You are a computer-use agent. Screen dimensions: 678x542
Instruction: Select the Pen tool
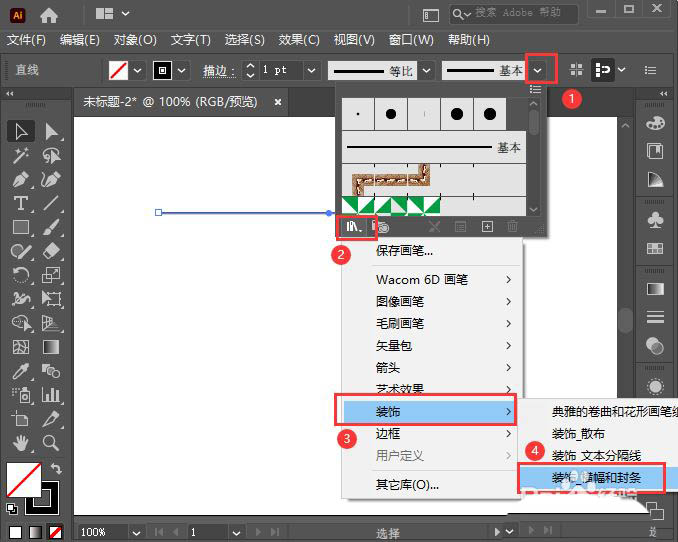click(x=21, y=179)
